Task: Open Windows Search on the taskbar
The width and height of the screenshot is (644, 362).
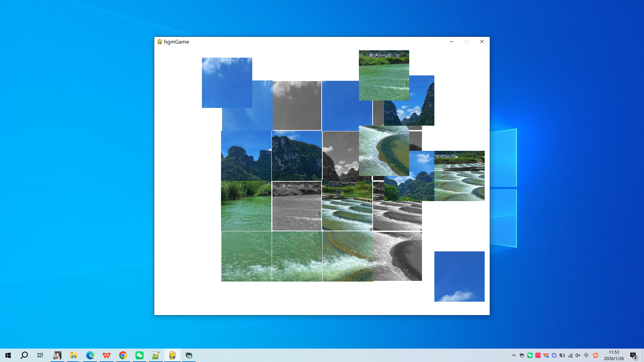Action: (24, 355)
